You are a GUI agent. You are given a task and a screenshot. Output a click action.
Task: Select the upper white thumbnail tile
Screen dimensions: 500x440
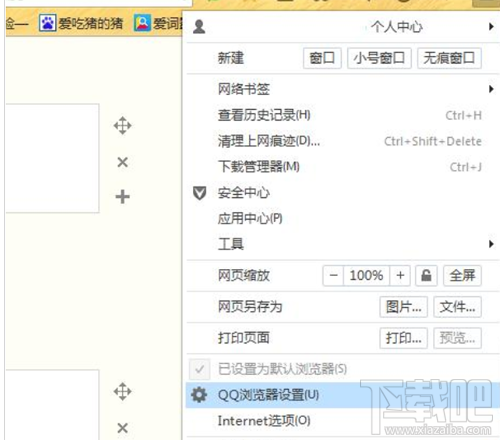tap(52, 158)
